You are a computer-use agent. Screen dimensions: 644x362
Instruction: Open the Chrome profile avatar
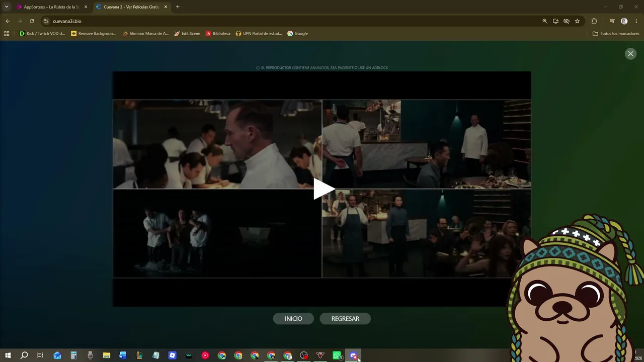(x=624, y=21)
